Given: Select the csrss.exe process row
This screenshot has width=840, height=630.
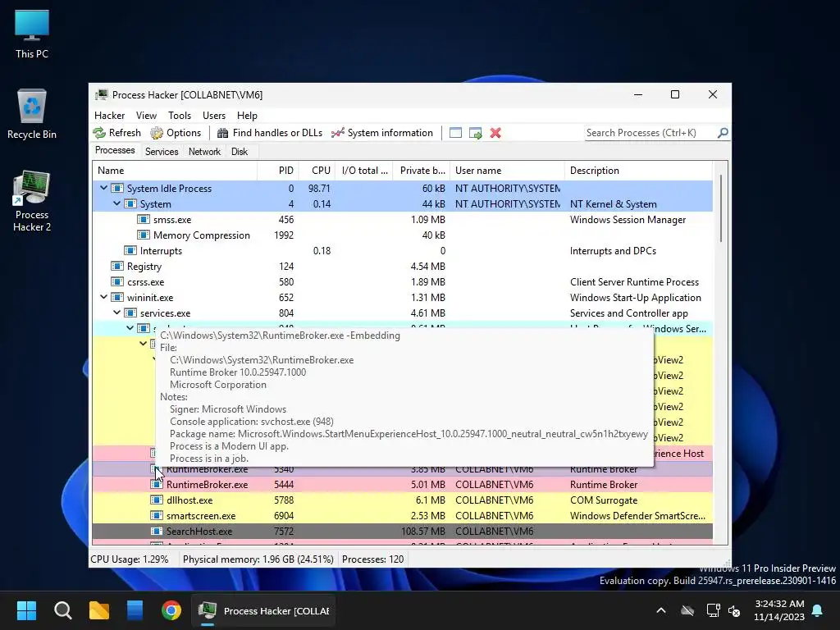Looking at the screenshot, I should click(402, 282).
